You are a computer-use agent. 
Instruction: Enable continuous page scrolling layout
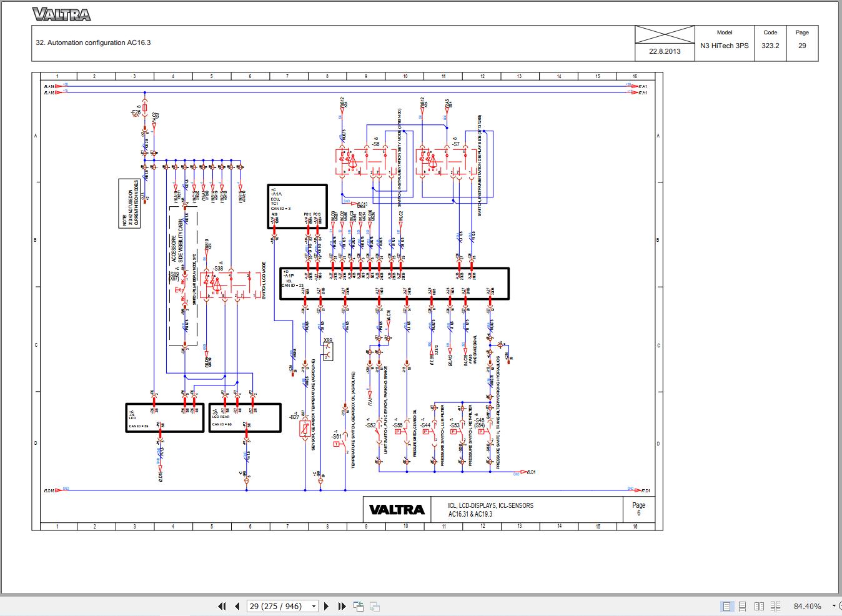coord(743,606)
